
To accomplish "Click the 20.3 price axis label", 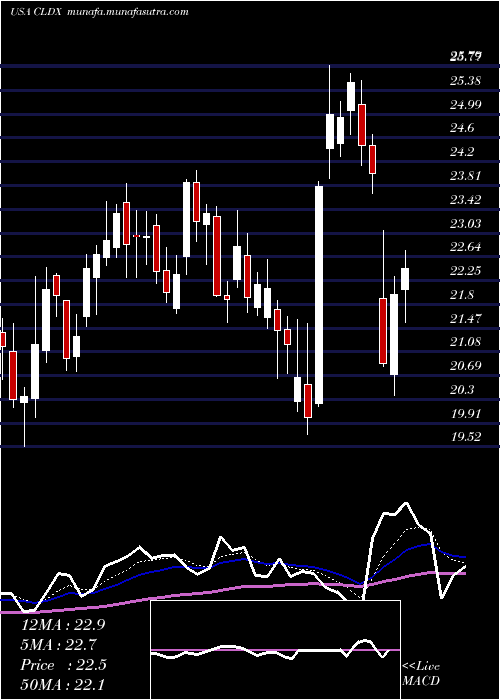I will (x=462, y=390).
